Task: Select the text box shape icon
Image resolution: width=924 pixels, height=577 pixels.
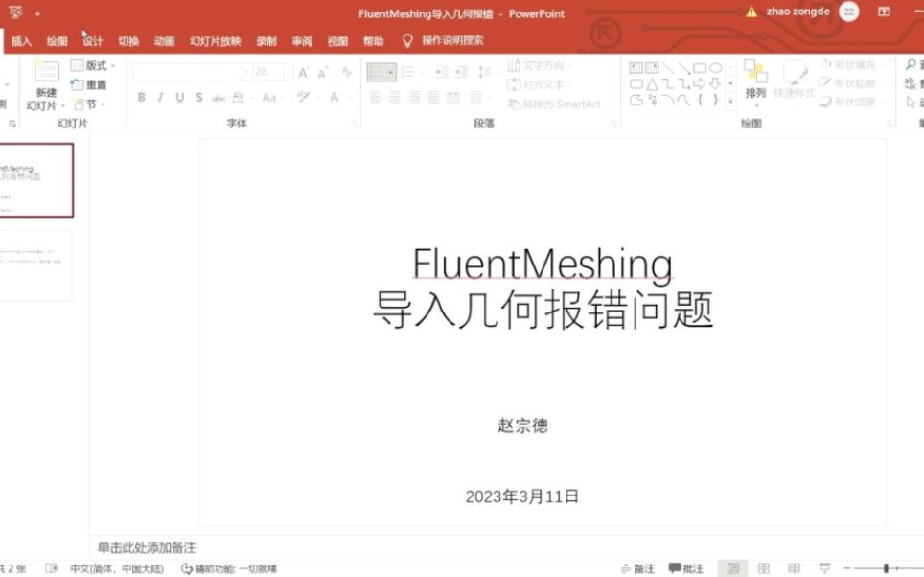Action: pos(635,67)
